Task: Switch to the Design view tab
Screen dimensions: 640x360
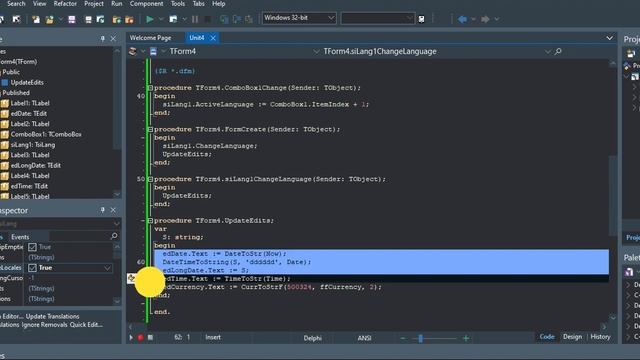Action: point(572,337)
